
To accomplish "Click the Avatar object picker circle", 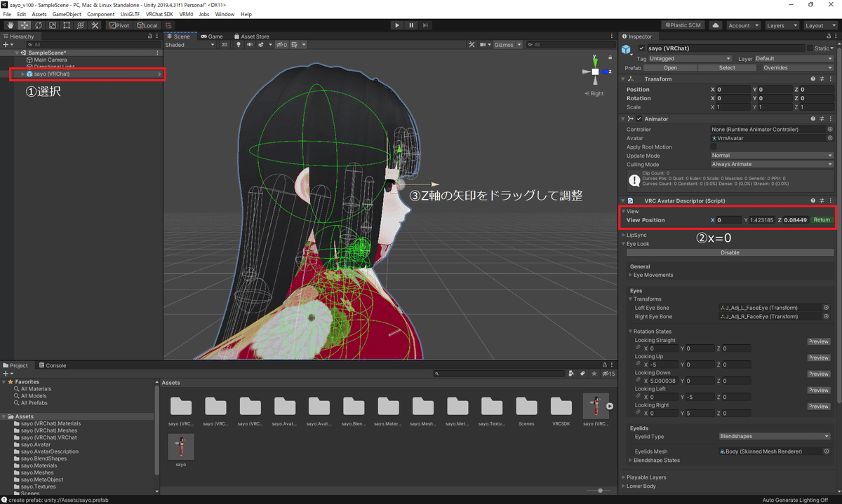I will [x=830, y=138].
